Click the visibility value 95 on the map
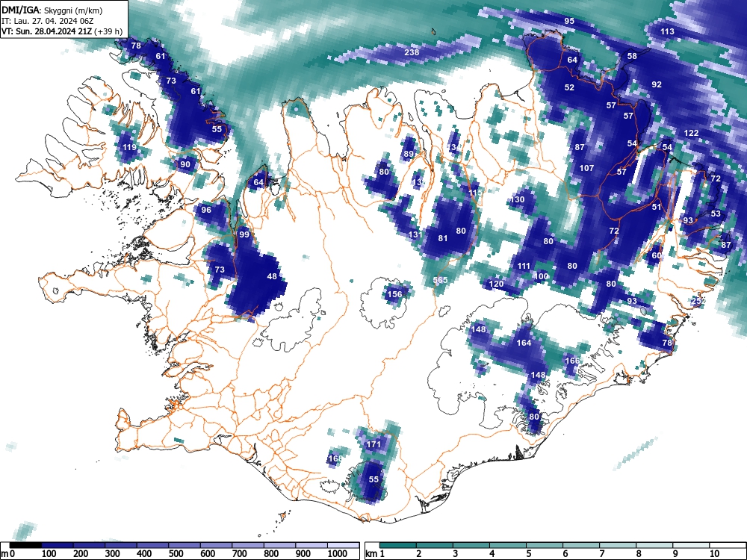The width and height of the screenshot is (747, 560). click(569, 21)
